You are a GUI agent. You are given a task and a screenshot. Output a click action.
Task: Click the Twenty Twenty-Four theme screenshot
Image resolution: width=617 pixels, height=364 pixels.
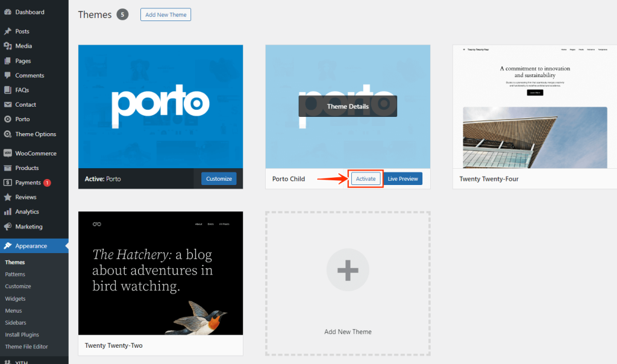coord(535,107)
